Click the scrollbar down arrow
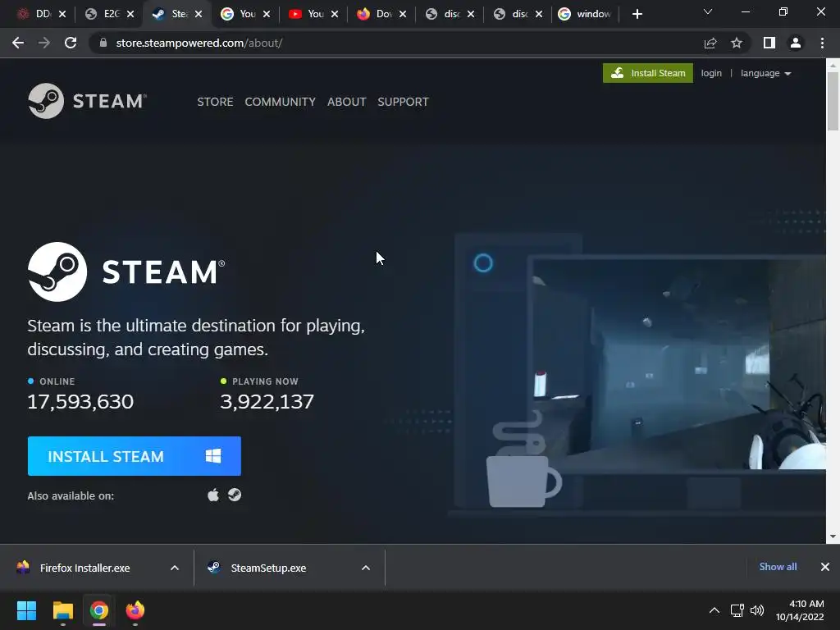This screenshot has height=630, width=840. click(x=833, y=536)
